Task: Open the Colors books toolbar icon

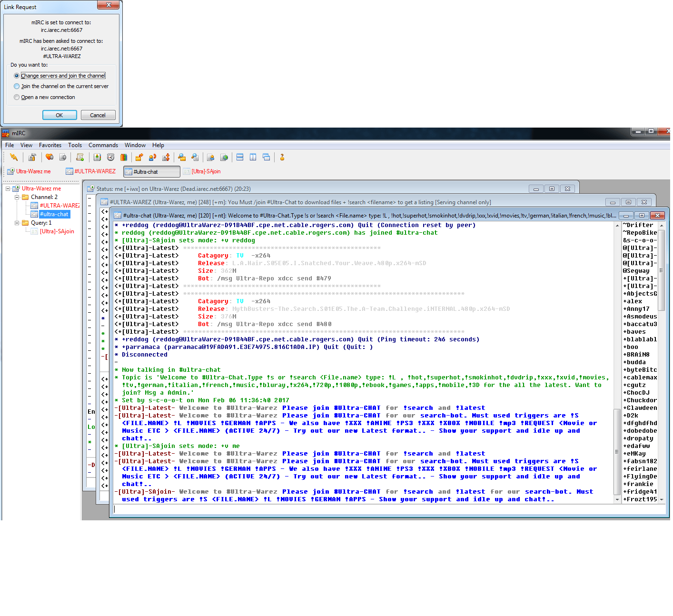Action: click(124, 157)
